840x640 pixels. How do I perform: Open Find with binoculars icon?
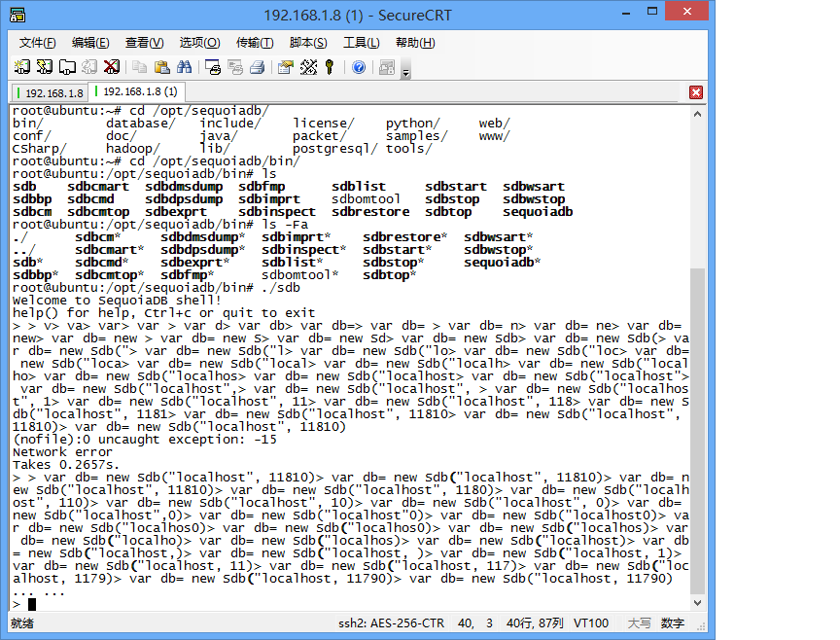coord(185,67)
